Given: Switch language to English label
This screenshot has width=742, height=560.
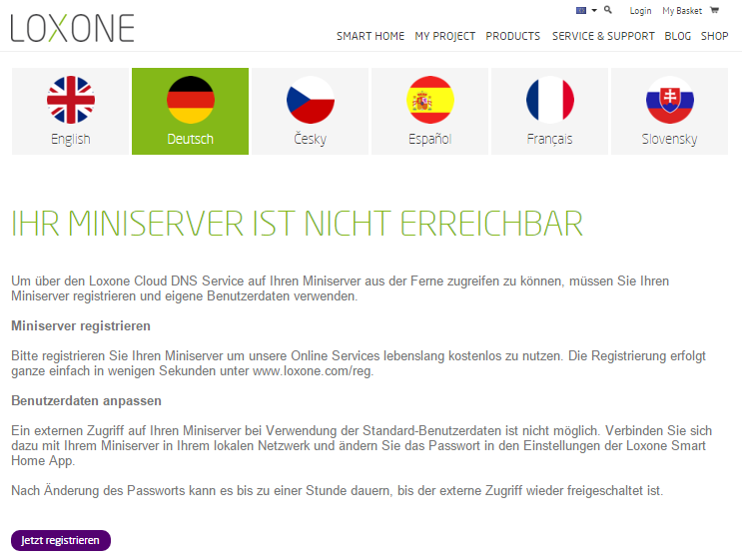Looking at the screenshot, I should (x=71, y=139).
